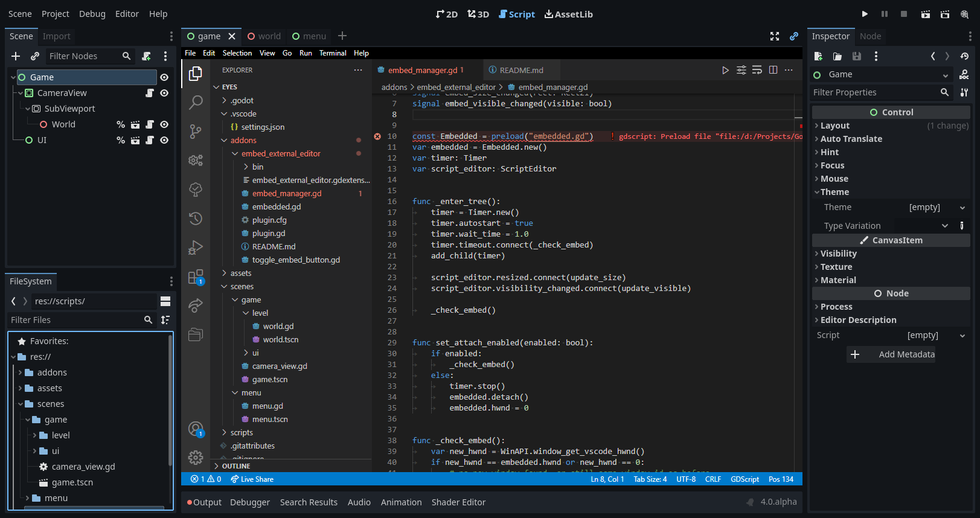The height and width of the screenshot is (518, 980).
Task: Pause the running project
Action: click(885, 14)
